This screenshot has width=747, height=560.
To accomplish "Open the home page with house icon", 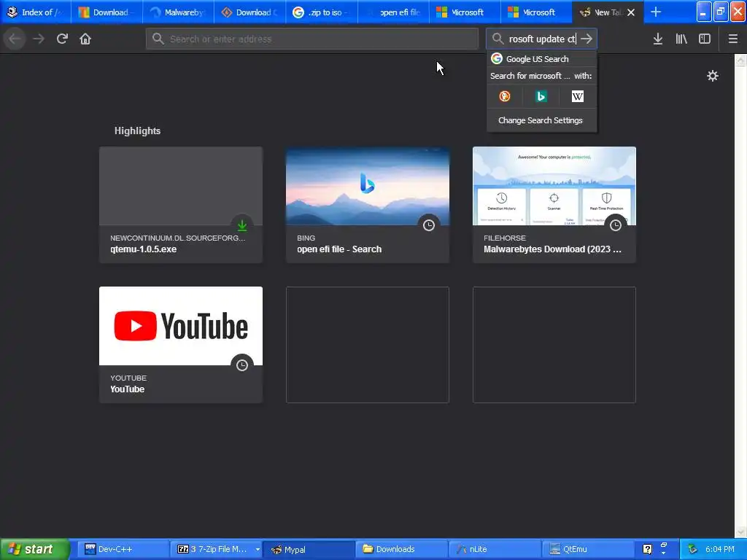I will point(85,39).
